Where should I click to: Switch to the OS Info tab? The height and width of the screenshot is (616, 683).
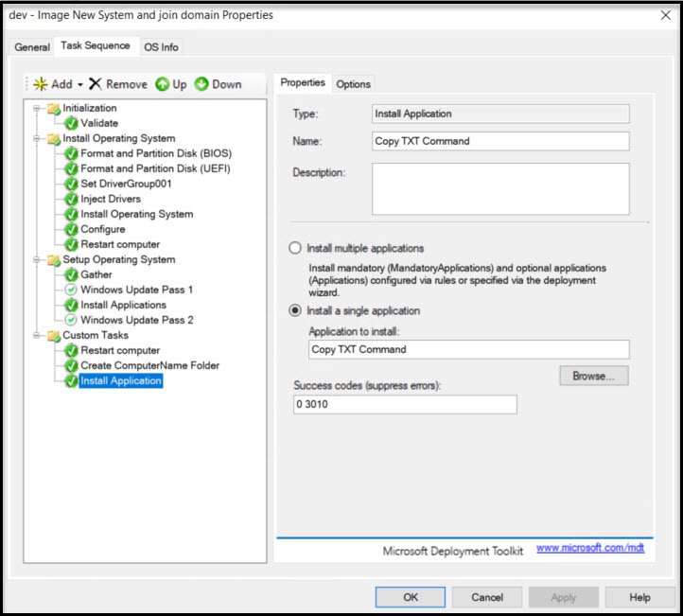coord(161,46)
